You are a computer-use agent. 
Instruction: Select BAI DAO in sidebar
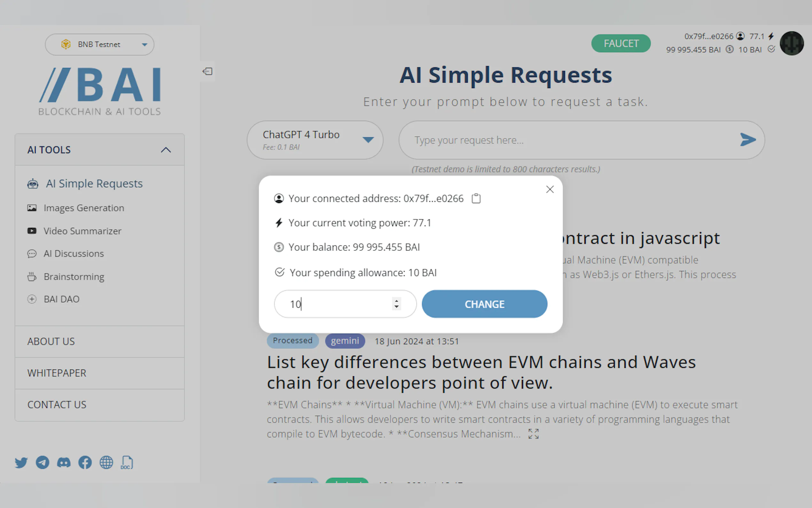tap(61, 299)
